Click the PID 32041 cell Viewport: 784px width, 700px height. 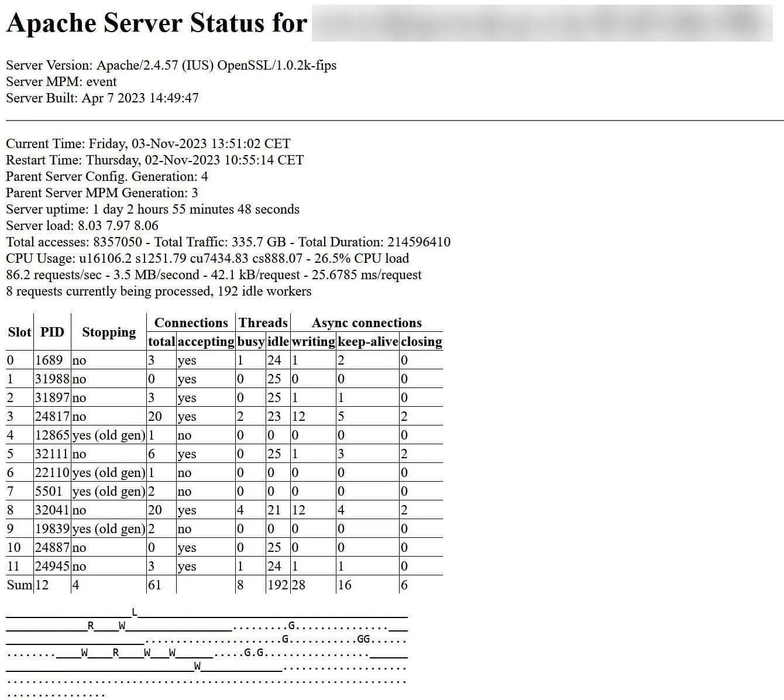point(52,510)
